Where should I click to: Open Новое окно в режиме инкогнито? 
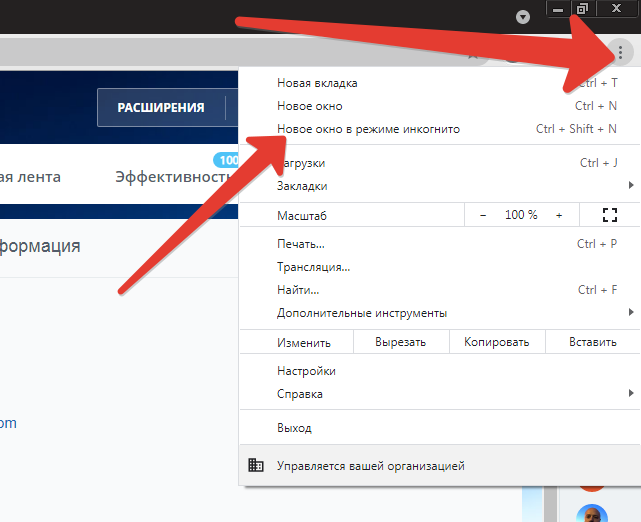(368, 129)
